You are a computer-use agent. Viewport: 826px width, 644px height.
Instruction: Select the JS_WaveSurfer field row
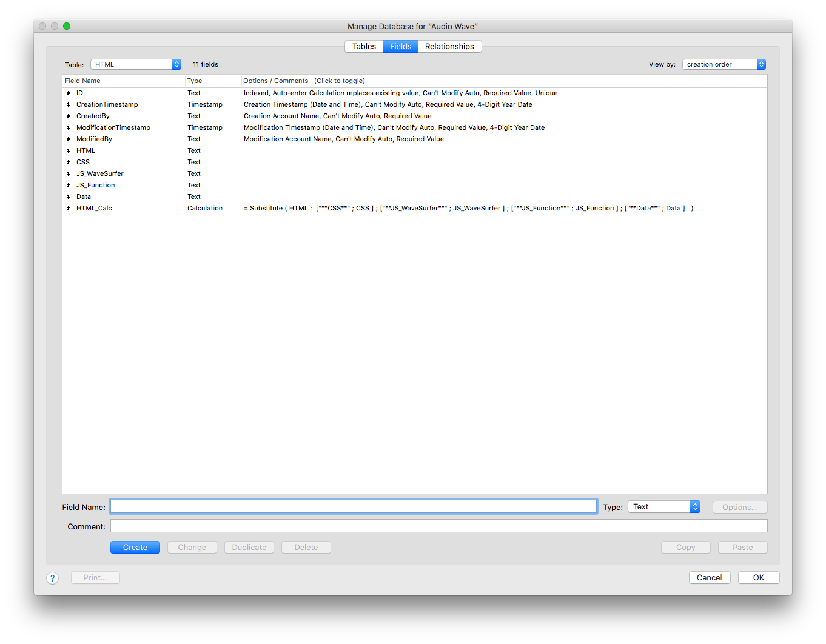pyautogui.click(x=415, y=173)
